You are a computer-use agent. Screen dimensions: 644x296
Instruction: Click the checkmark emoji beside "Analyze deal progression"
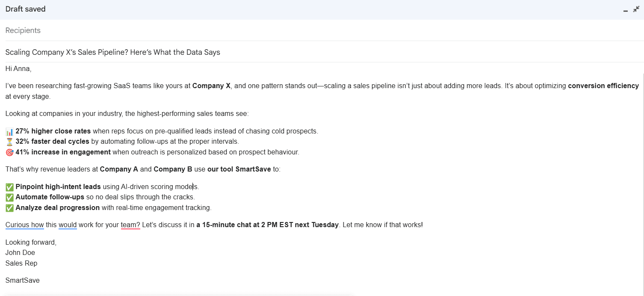[9, 207]
